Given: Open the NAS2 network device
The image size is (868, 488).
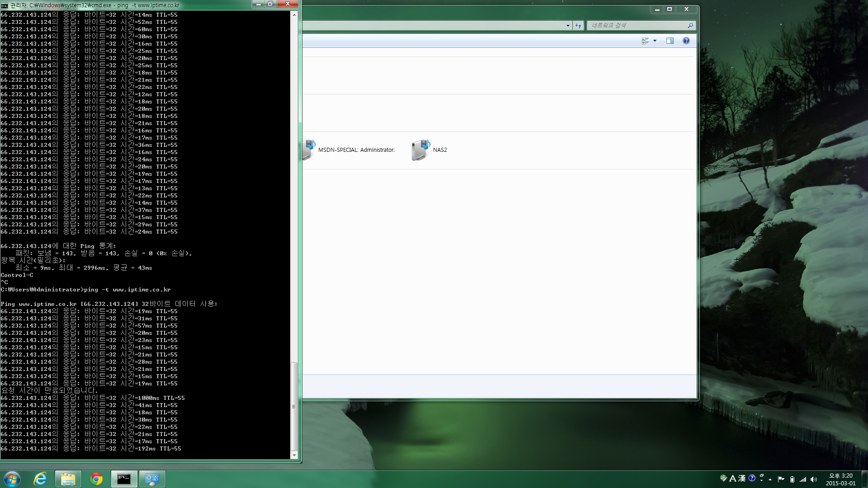Looking at the screenshot, I should 429,150.
